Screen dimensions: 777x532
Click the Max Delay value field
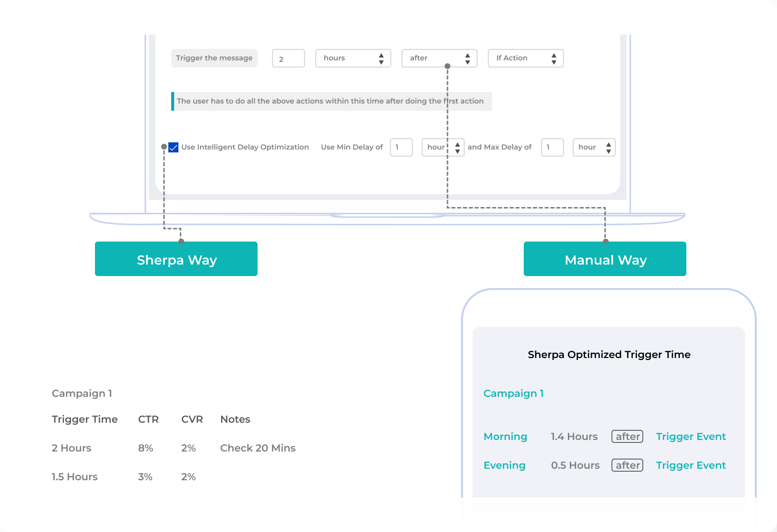pos(553,147)
